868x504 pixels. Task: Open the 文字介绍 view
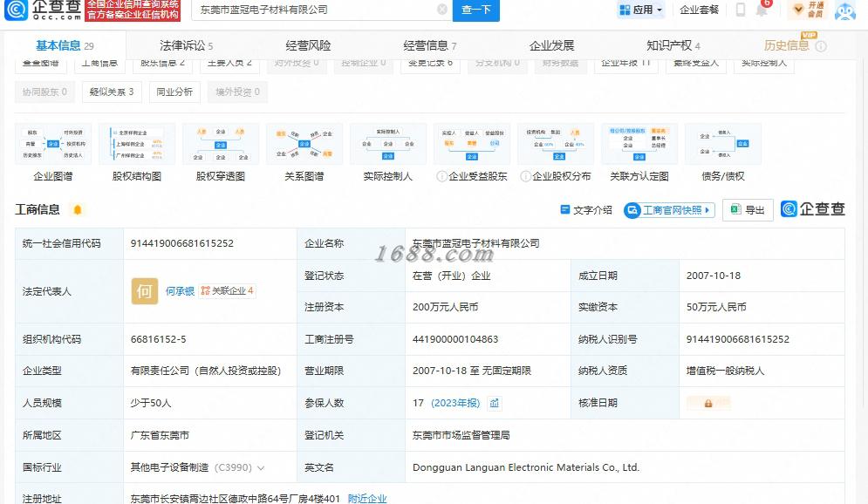tap(586, 209)
